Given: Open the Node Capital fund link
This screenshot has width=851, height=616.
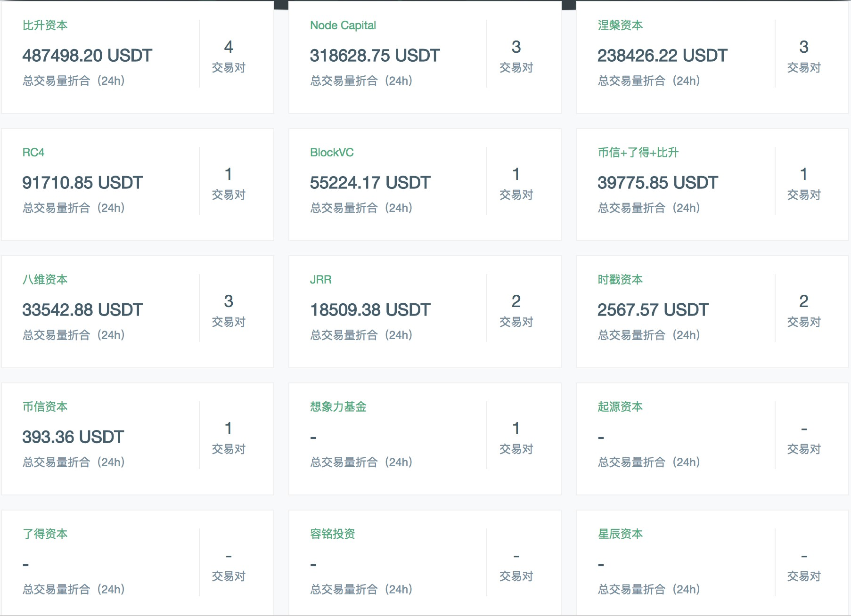Looking at the screenshot, I should click(343, 25).
